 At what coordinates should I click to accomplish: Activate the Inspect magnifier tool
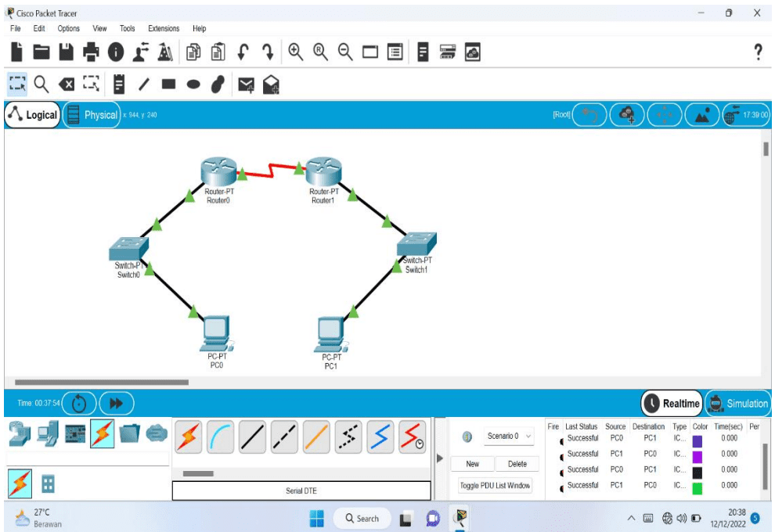click(41, 84)
